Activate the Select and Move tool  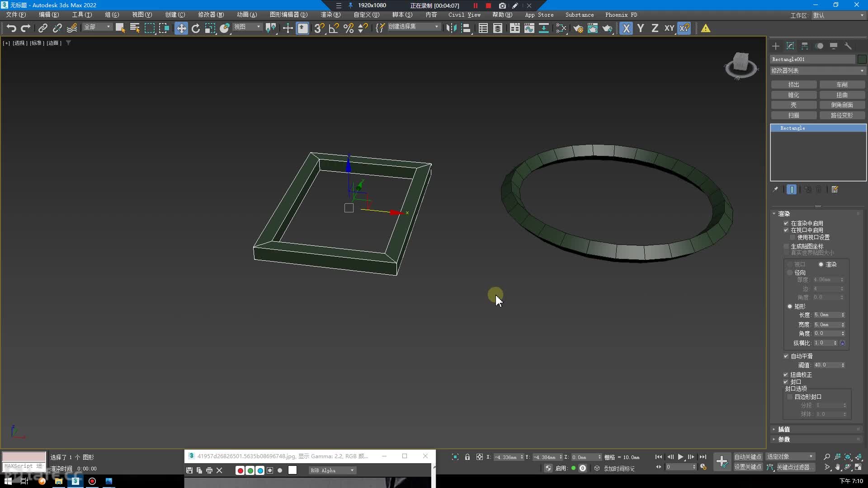point(181,28)
